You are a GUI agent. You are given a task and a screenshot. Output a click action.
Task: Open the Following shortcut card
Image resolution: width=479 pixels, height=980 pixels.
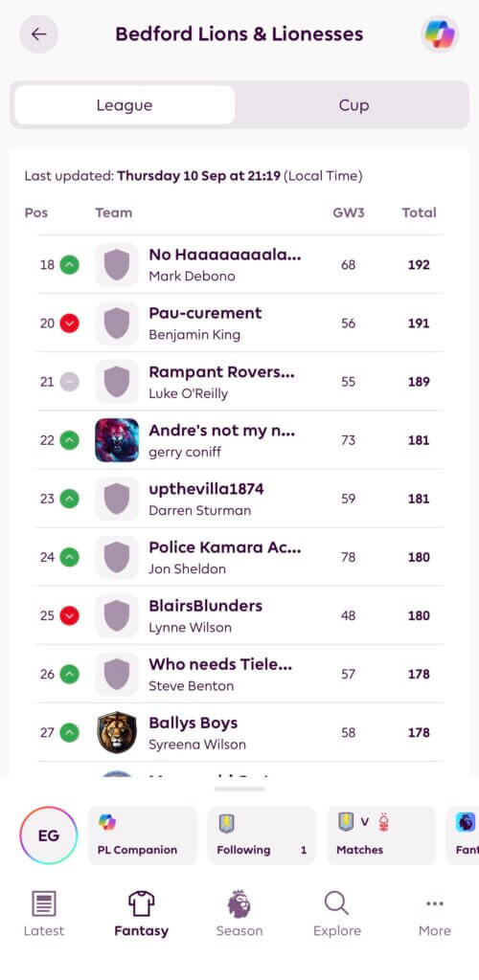point(262,835)
